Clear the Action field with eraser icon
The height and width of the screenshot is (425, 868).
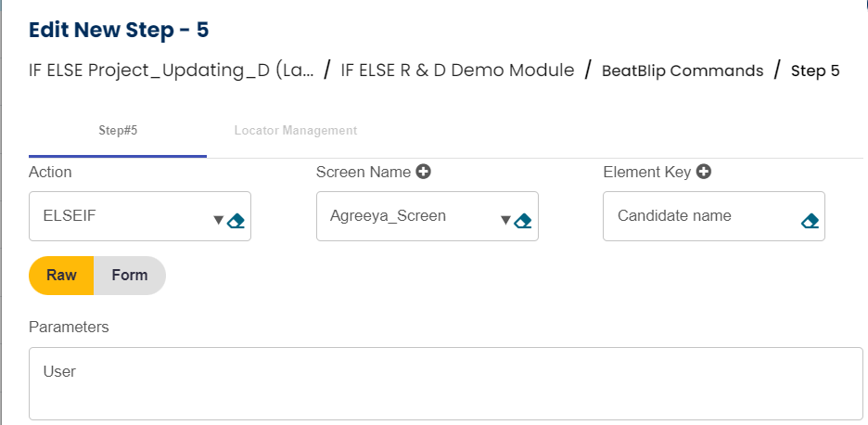[236, 220]
